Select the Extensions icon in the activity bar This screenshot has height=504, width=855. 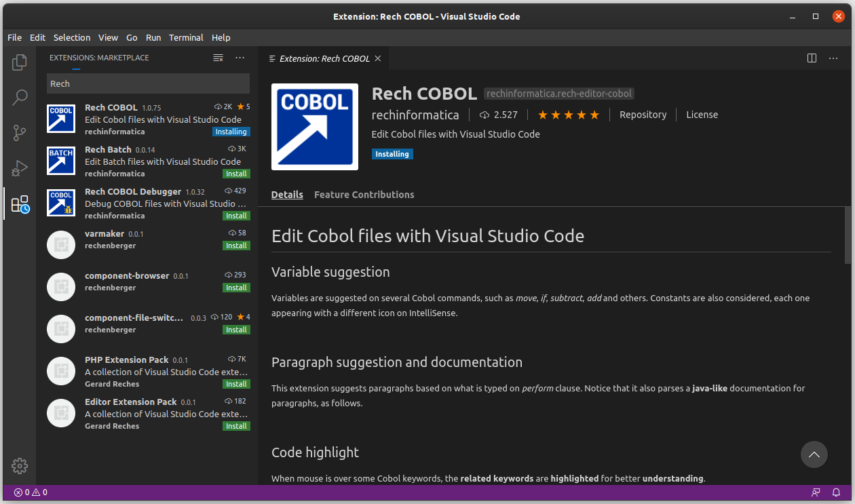19,204
